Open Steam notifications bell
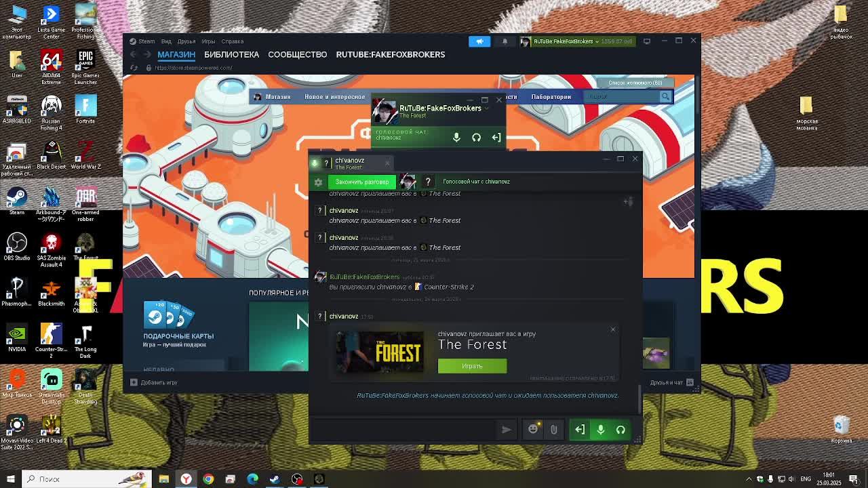Viewport: 868px width, 488px height. point(505,41)
